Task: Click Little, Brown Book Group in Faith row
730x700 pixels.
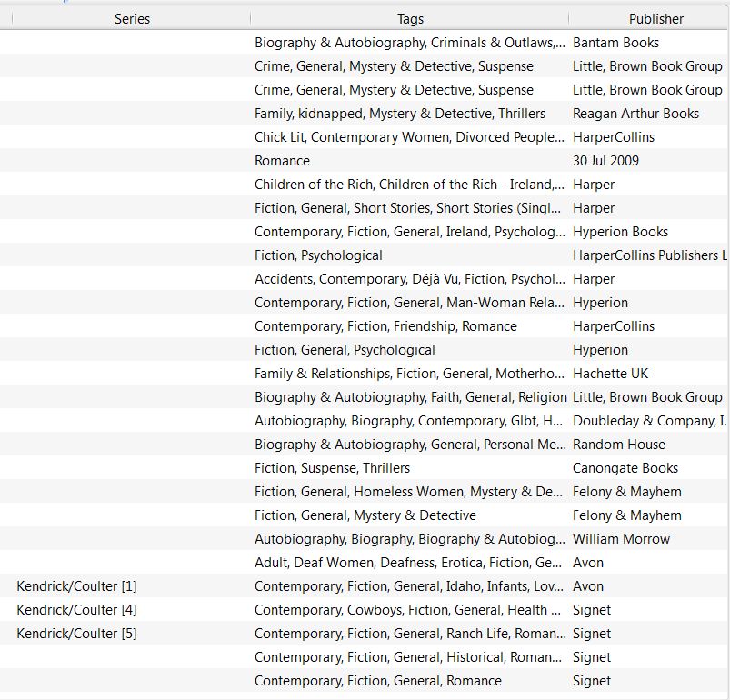Action: [647, 397]
